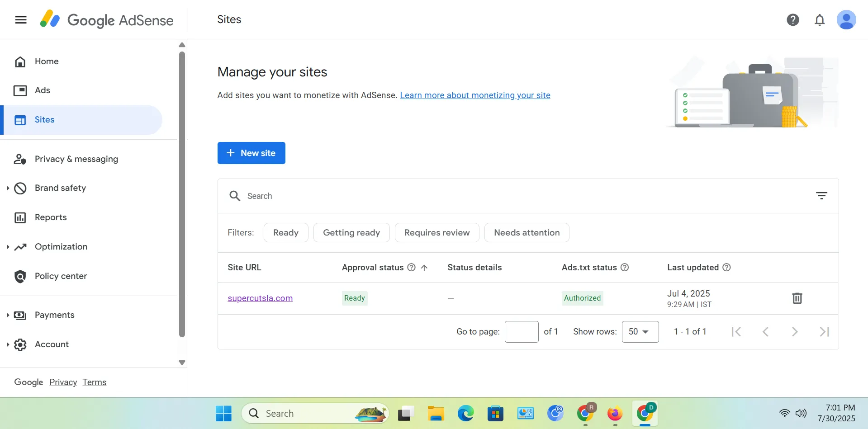Click the Manage your sites heading

coord(272,72)
